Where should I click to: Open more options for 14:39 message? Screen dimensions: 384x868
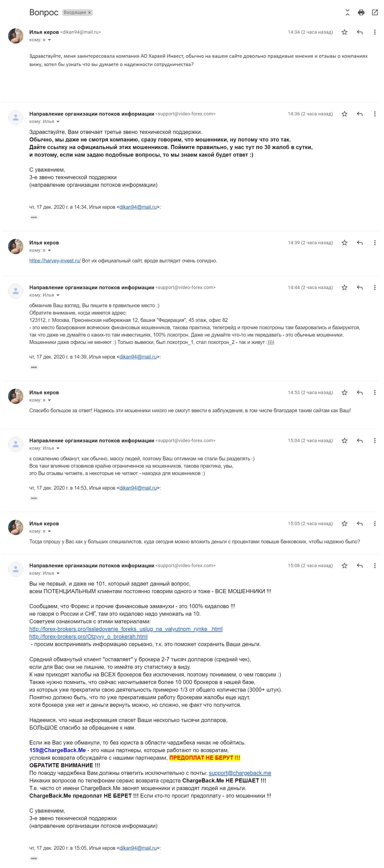[x=375, y=243]
